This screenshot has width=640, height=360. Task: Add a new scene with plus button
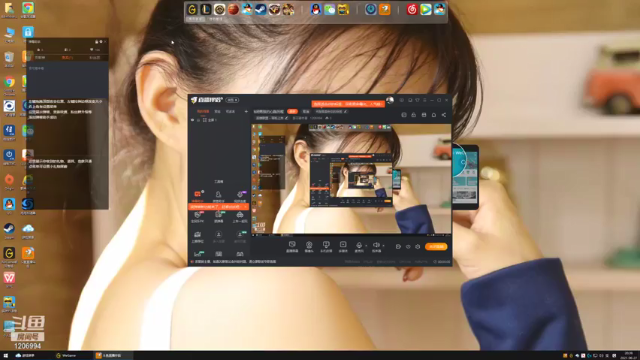pos(246,111)
